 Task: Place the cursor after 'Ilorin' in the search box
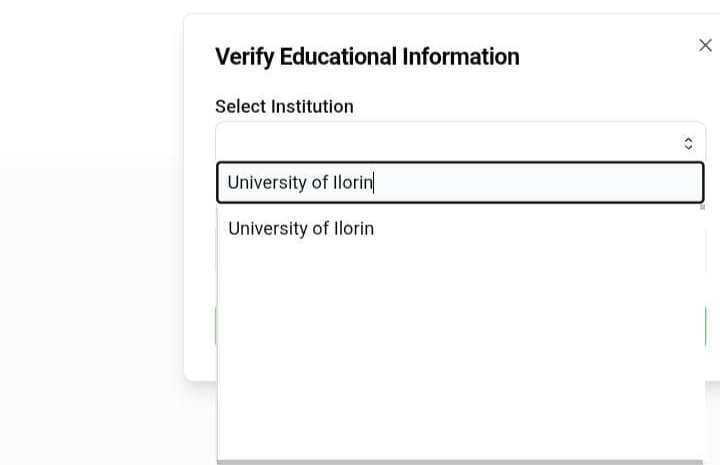coord(373,182)
